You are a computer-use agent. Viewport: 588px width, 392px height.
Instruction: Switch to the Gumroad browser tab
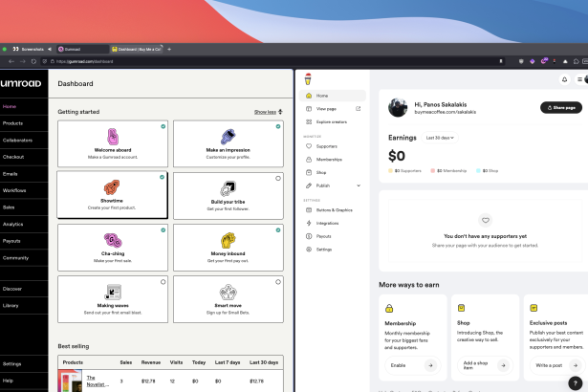click(80, 48)
